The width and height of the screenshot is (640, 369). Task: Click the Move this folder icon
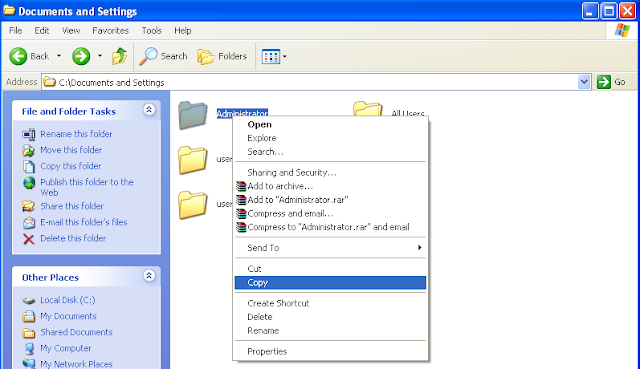(29, 150)
